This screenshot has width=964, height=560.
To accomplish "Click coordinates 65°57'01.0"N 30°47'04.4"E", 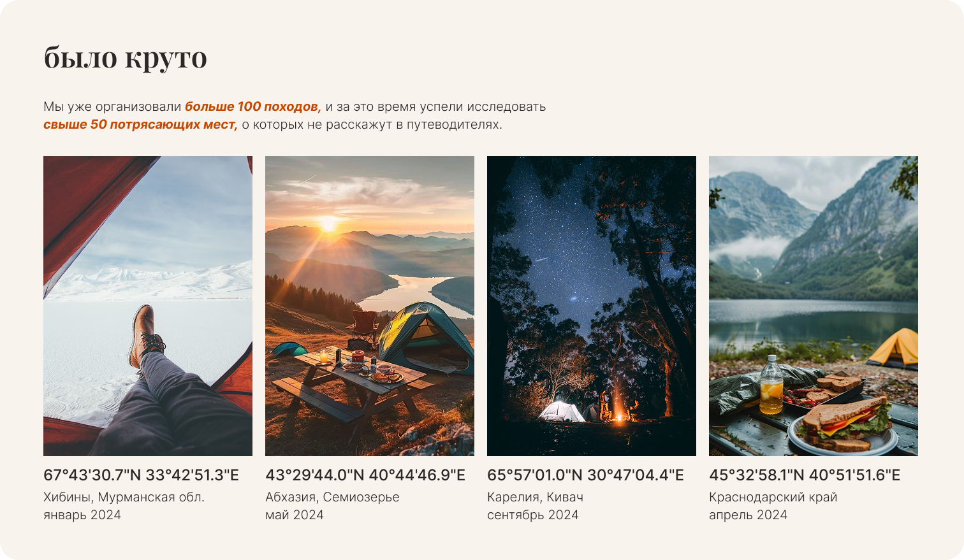I will tap(585, 475).
